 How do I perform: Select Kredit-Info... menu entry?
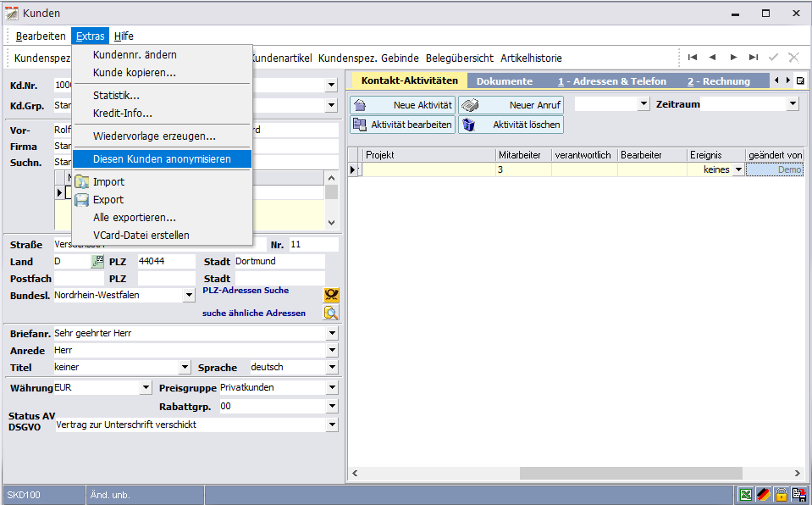[162, 113]
